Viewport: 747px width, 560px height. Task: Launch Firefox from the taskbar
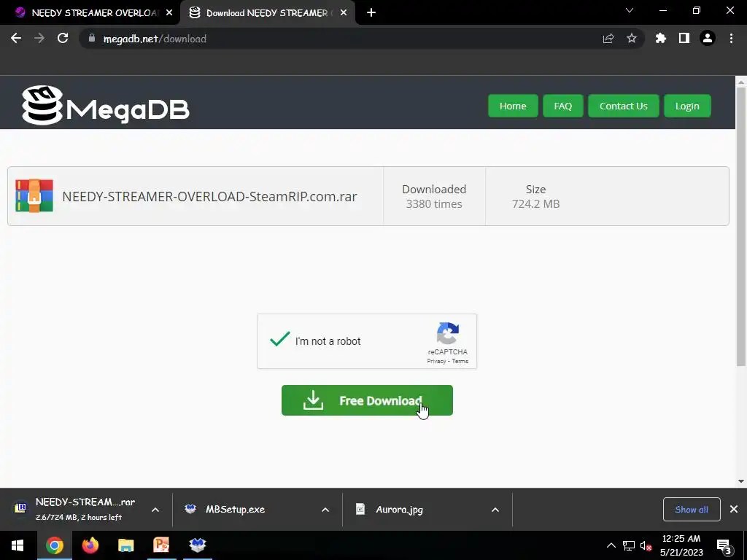90,545
